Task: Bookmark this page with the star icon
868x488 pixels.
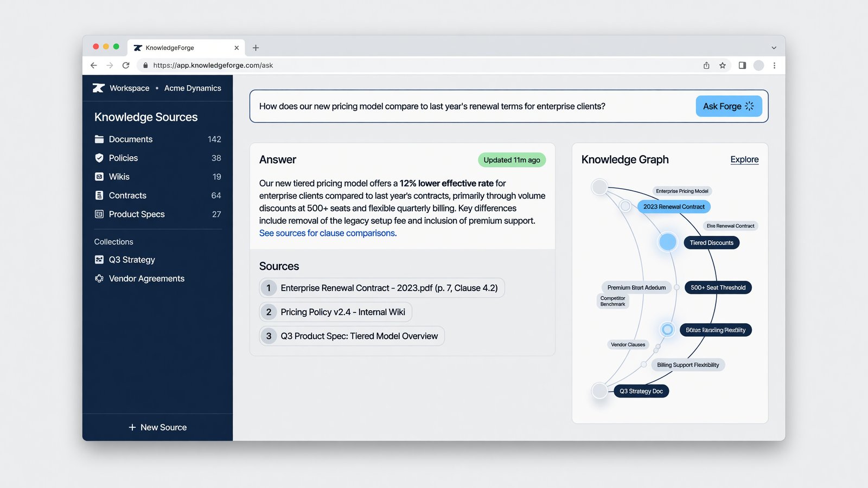Action: 723,65
